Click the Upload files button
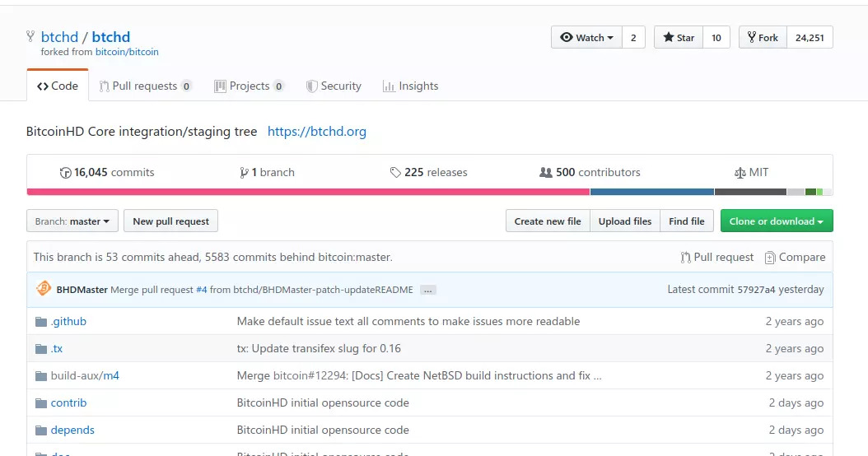This screenshot has height=456, width=868. pos(625,221)
